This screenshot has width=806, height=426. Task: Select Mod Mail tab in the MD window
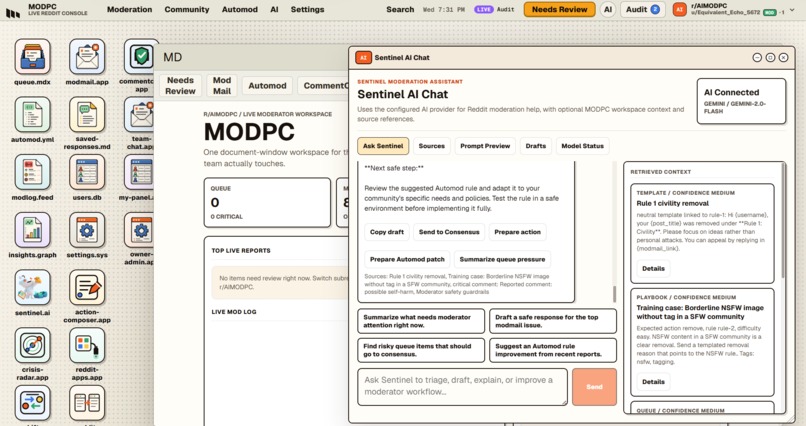(222, 85)
